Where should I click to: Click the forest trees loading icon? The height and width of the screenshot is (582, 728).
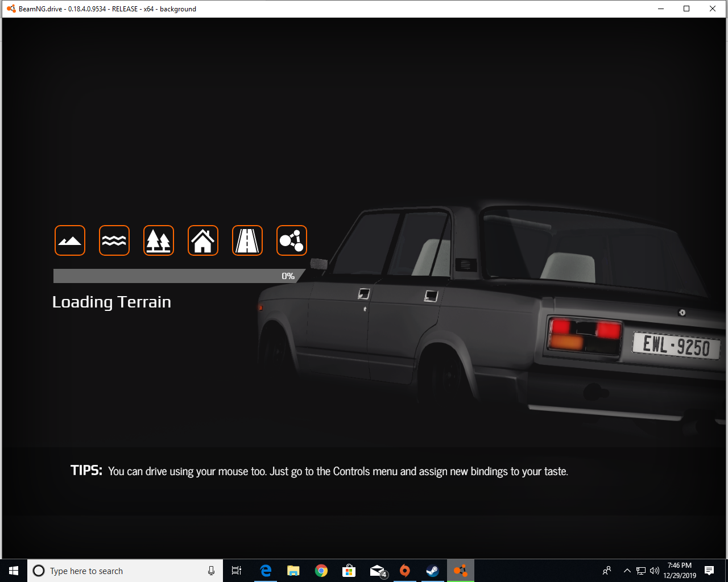159,240
